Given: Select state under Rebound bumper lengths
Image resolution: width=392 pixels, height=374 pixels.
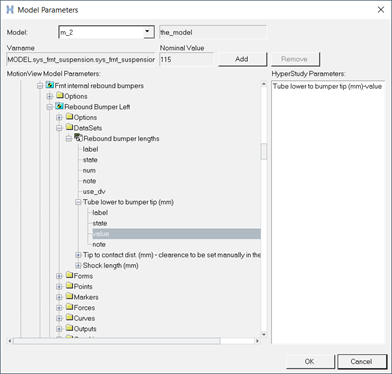Looking at the screenshot, I should pos(90,160).
